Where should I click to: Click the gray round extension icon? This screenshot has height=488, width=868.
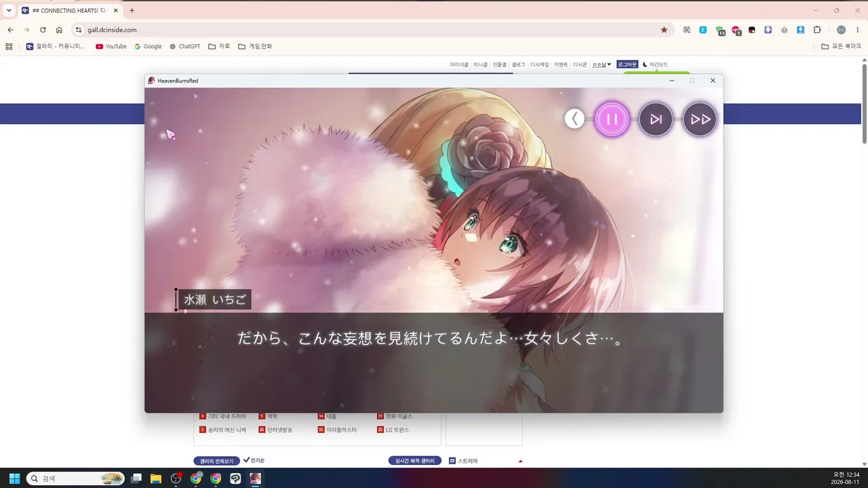pyautogui.click(x=785, y=30)
